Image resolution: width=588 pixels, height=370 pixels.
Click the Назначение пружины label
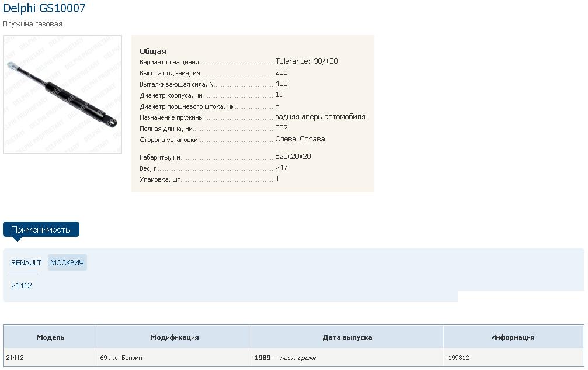171,118
